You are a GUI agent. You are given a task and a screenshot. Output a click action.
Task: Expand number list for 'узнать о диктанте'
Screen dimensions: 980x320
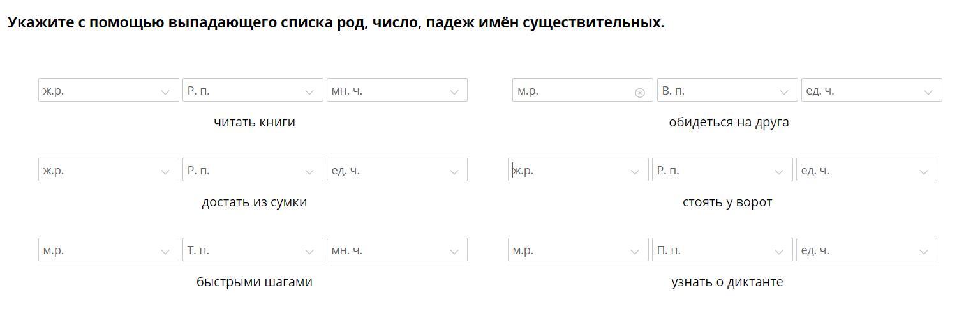pos(866,250)
